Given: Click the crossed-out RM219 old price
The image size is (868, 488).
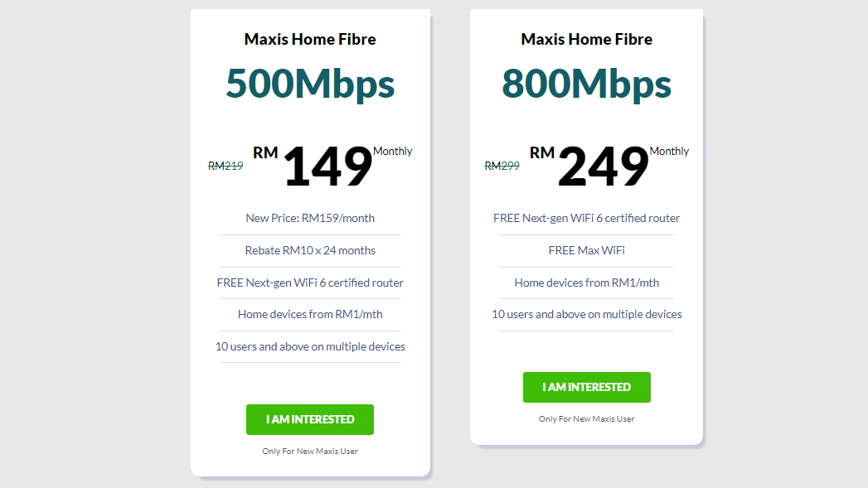Looking at the screenshot, I should (x=225, y=166).
